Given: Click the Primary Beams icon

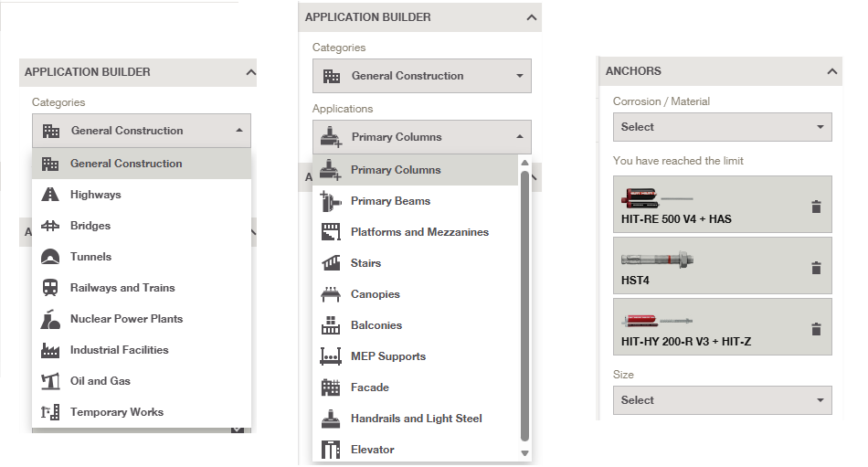Looking at the screenshot, I should [x=331, y=201].
